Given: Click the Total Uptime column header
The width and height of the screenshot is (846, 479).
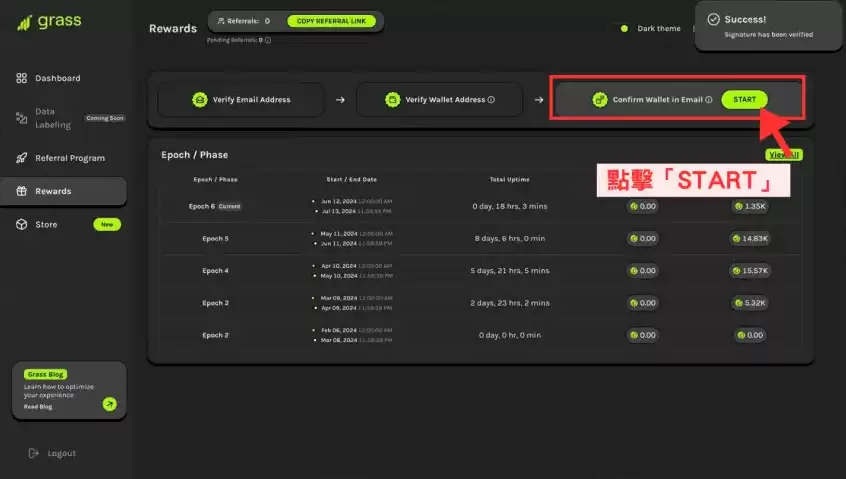Looking at the screenshot, I should 510,180.
